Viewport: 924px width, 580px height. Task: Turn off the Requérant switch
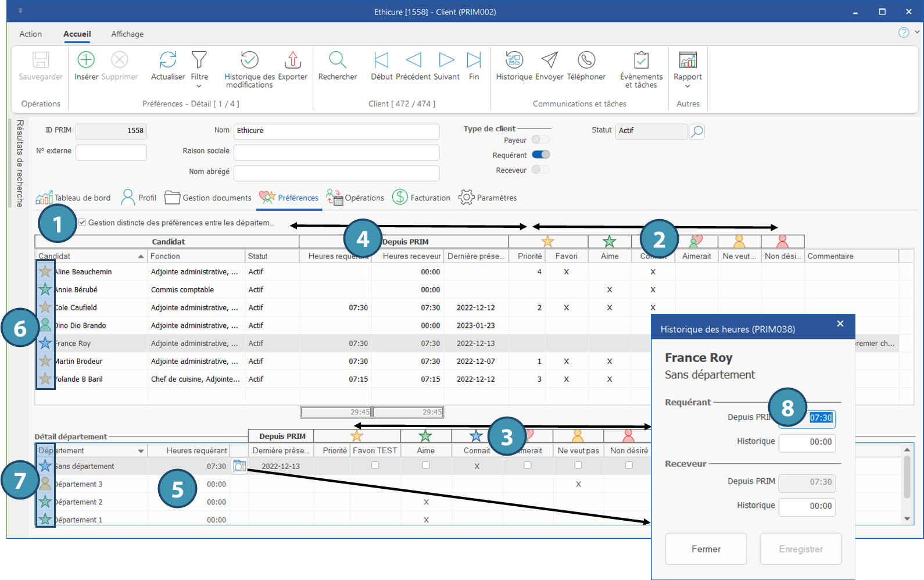pos(540,155)
